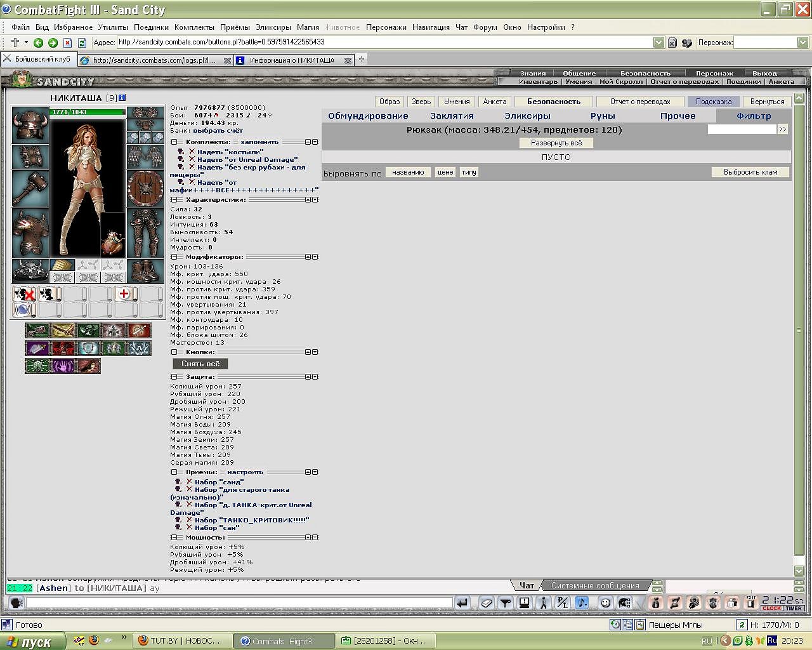Image resolution: width=812 pixels, height=650 pixels.
Task: Open the Персонаж dropdown in toolbar
Action: (802, 43)
